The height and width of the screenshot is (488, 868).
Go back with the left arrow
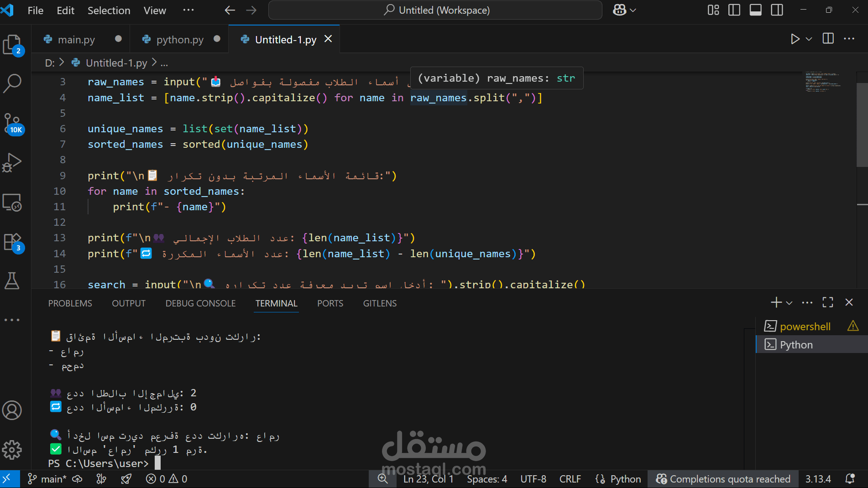(230, 10)
